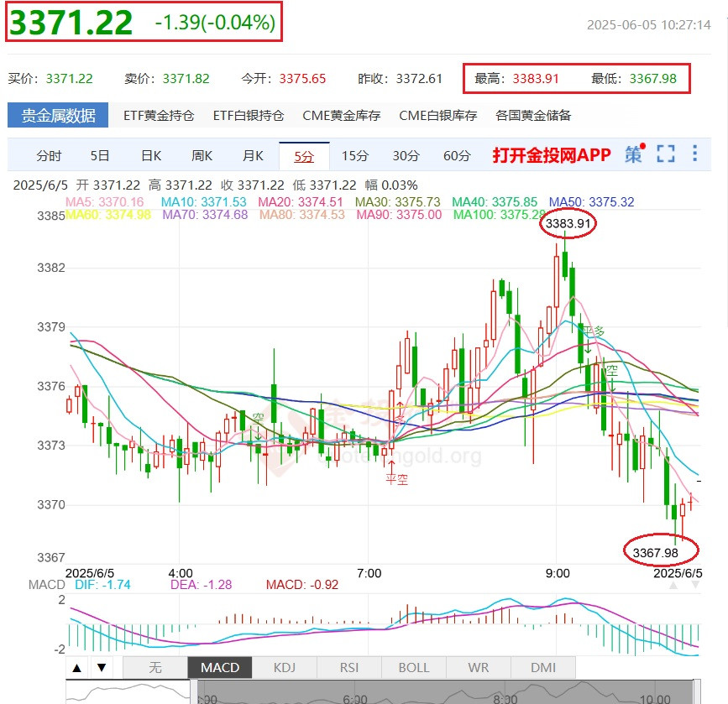Click the left handle of range slider
This screenshot has width=728, height=704.
pos(194,692)
